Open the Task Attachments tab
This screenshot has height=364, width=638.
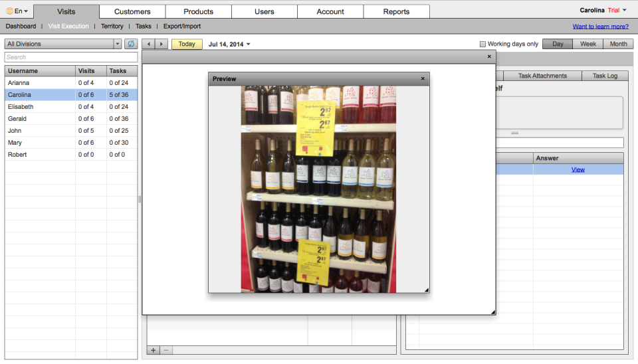coord(542,76)
